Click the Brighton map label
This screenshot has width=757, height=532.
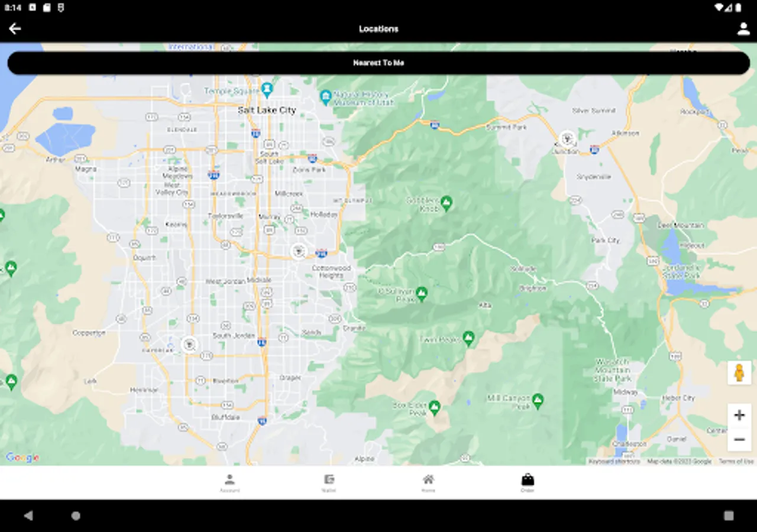(x=533, y=288)
